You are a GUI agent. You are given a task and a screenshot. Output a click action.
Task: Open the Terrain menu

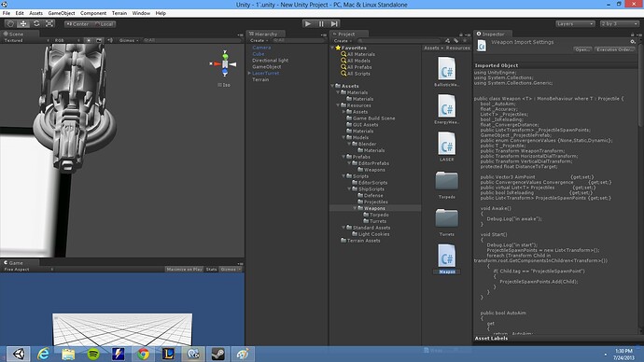click(x=119, y=13)
